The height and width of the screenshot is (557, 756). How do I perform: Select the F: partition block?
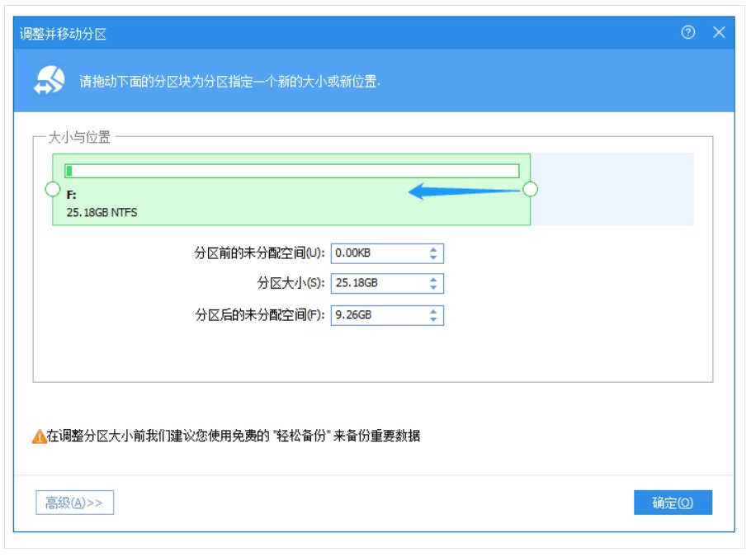[248, 206]
